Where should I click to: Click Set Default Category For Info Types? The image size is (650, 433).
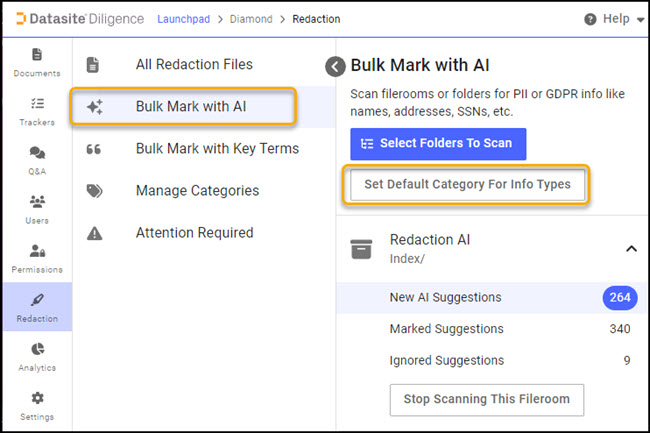click(x=466, y=185)
